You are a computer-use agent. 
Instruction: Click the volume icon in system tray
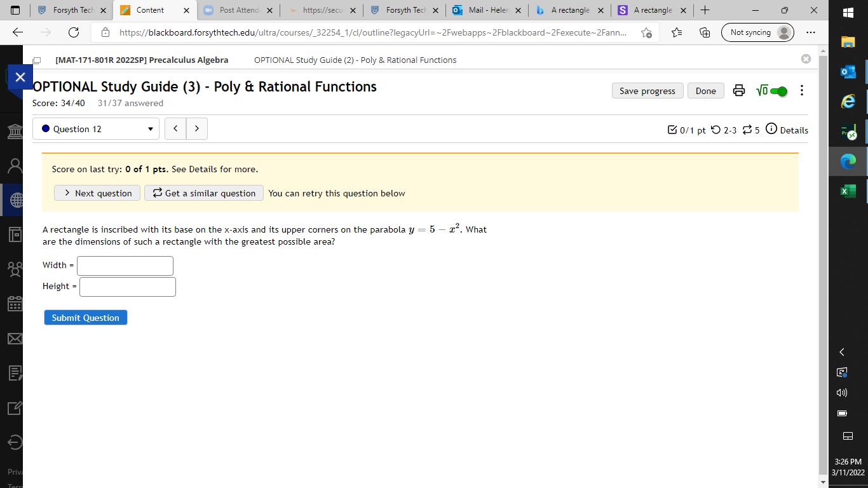click(843, 393)
